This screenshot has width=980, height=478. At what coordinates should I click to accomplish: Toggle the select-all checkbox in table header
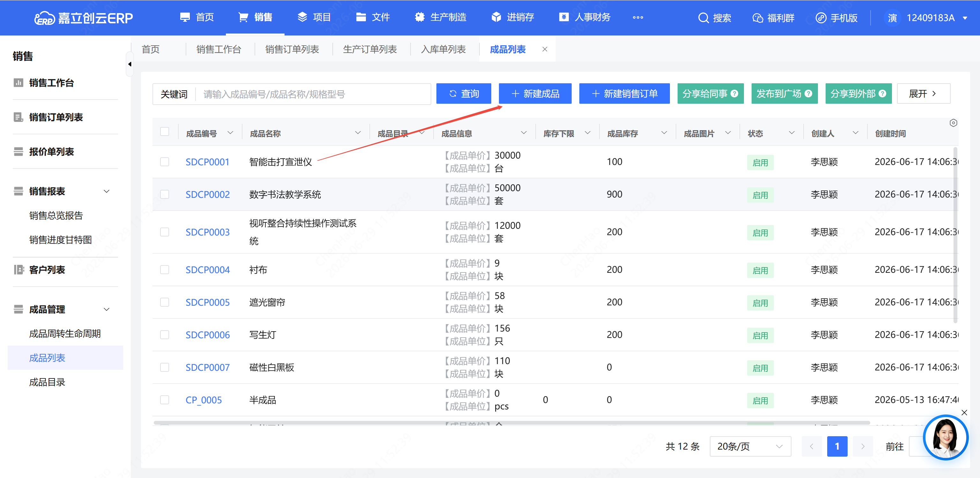pos(164,132)
